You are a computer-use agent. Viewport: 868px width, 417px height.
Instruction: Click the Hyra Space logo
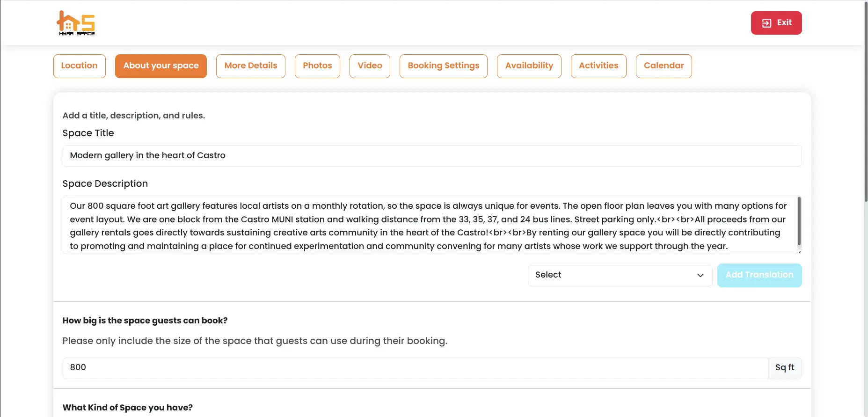[x=76, y=22]
